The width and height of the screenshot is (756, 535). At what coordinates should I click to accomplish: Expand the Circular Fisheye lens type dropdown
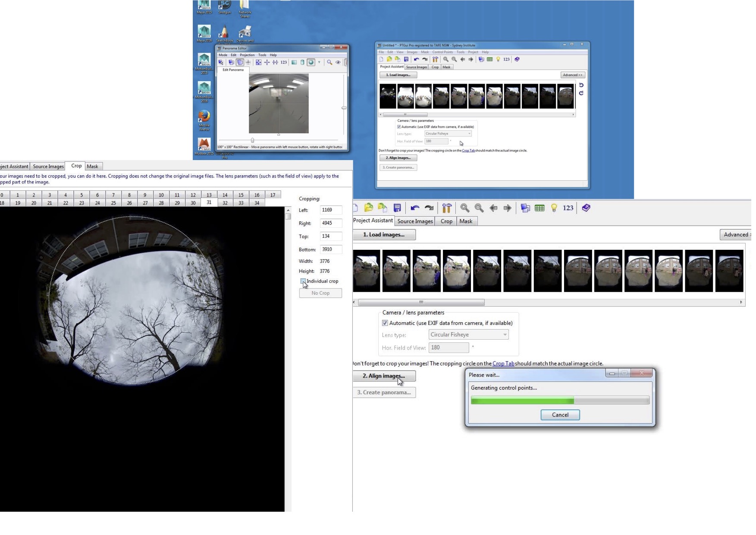coord(469,335)
